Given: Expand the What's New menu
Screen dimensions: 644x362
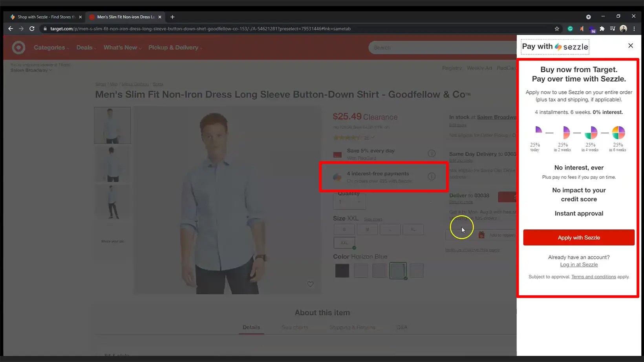Looking at the screenshot, I should pyautogui.click(x=122, y=47).
